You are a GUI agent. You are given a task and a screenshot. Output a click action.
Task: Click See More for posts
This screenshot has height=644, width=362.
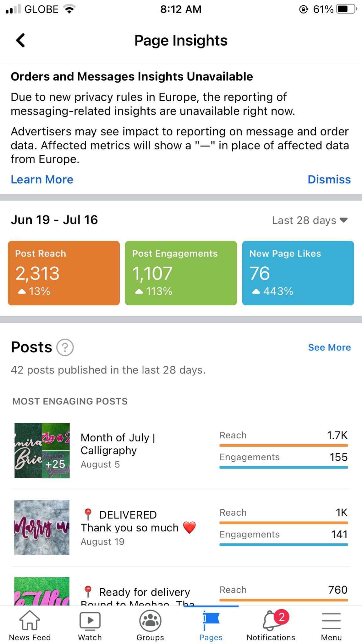(x=329, y=347)
